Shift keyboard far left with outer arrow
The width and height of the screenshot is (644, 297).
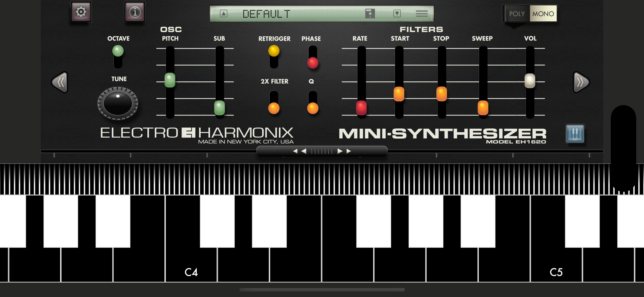click(295, 151)
